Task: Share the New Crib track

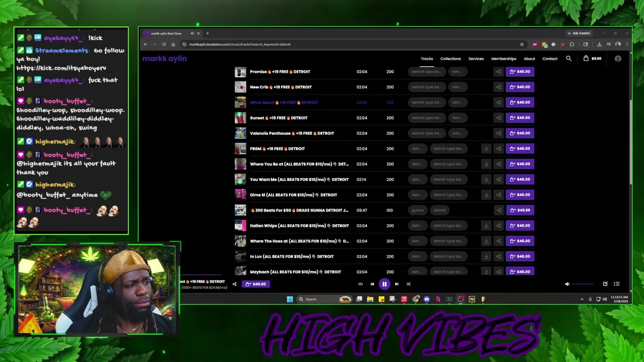Action: (x=499, y=87)
